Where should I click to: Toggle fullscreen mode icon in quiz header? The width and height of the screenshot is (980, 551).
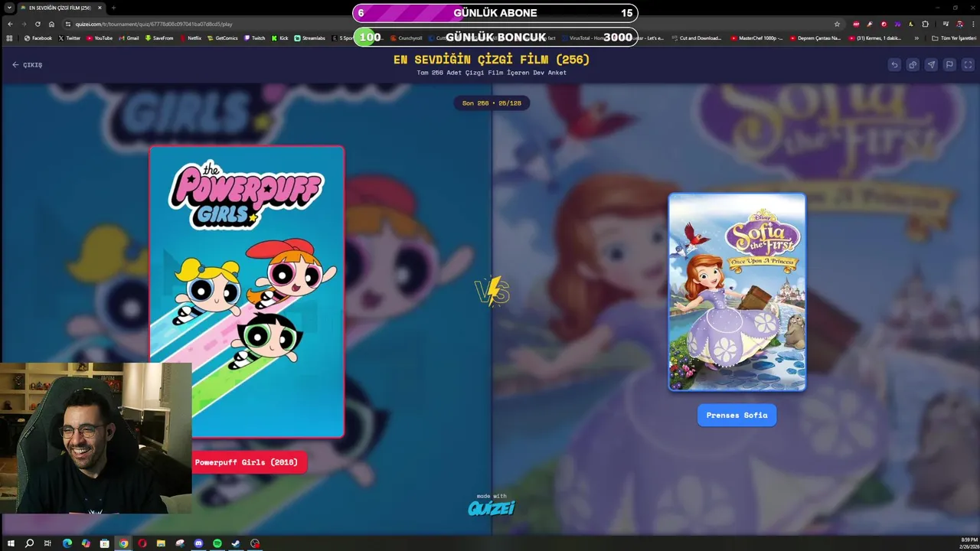(968, 65)
